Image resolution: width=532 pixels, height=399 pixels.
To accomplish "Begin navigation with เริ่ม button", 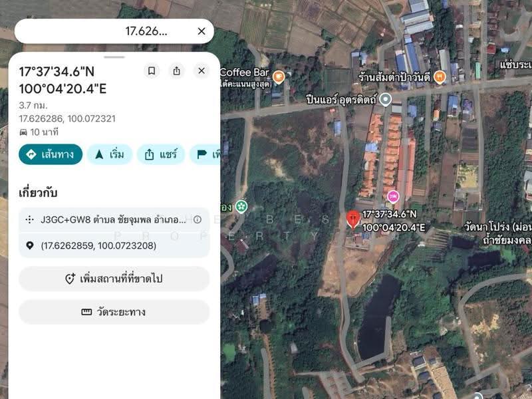I will 110,154.
